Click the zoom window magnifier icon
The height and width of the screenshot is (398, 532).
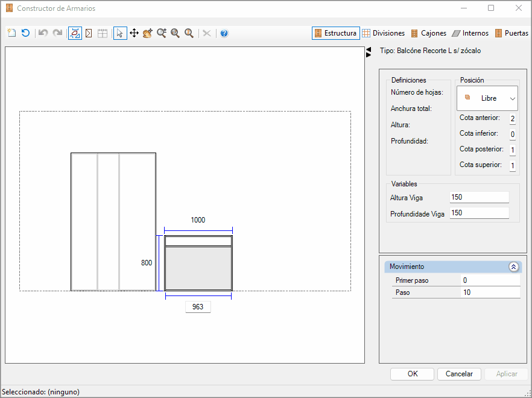tap(175, 33)
